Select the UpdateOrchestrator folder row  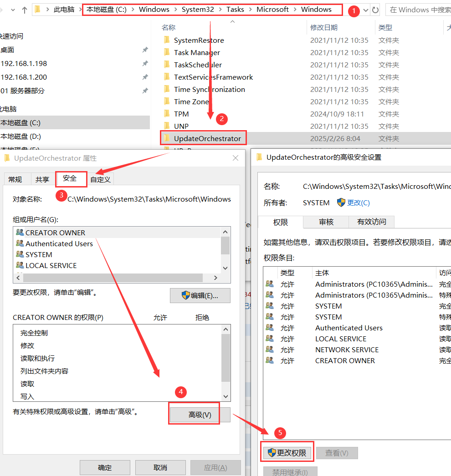305,138
